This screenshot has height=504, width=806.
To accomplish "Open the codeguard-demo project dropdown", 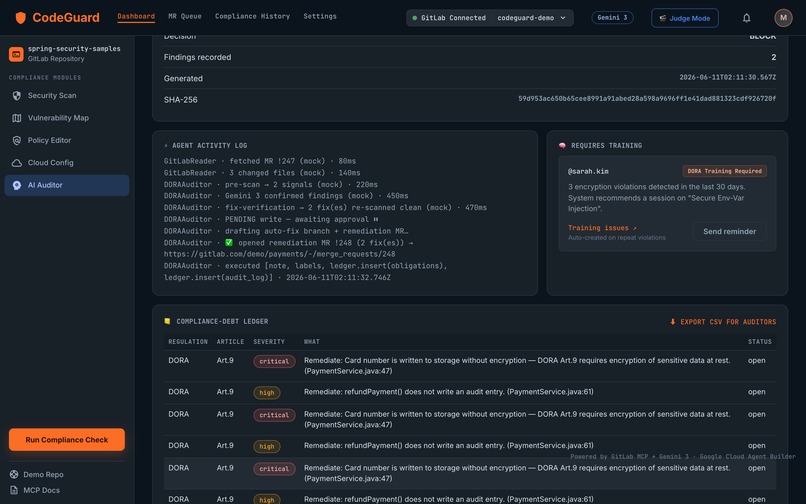I will coord(532,18).
